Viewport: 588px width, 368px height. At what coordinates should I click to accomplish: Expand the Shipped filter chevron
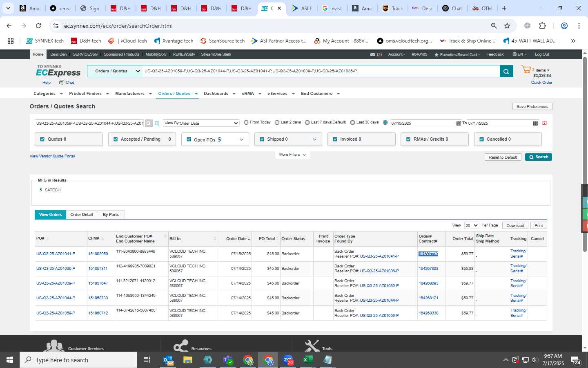pyautogui.click(x=314, y=139)
